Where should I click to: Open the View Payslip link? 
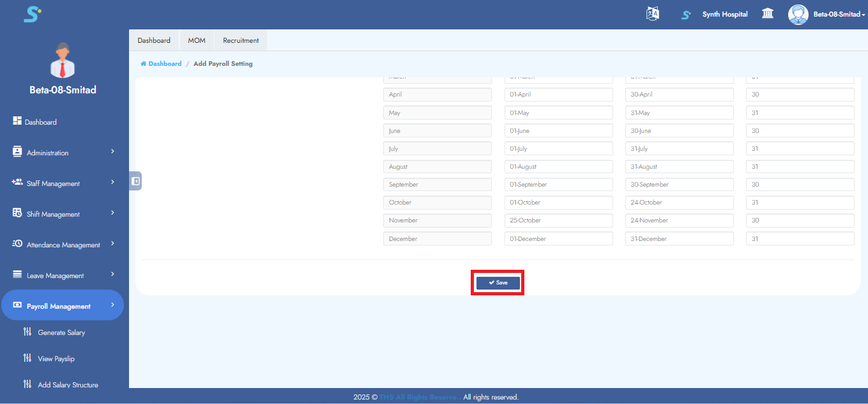[x=56, y=359]
